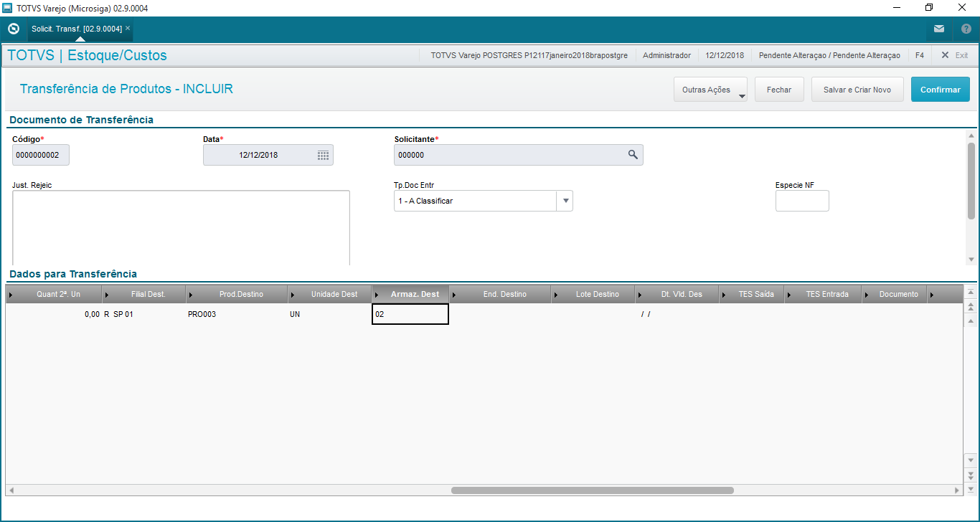
Task: Open the help question mark icon
Action: coord(966,29)
